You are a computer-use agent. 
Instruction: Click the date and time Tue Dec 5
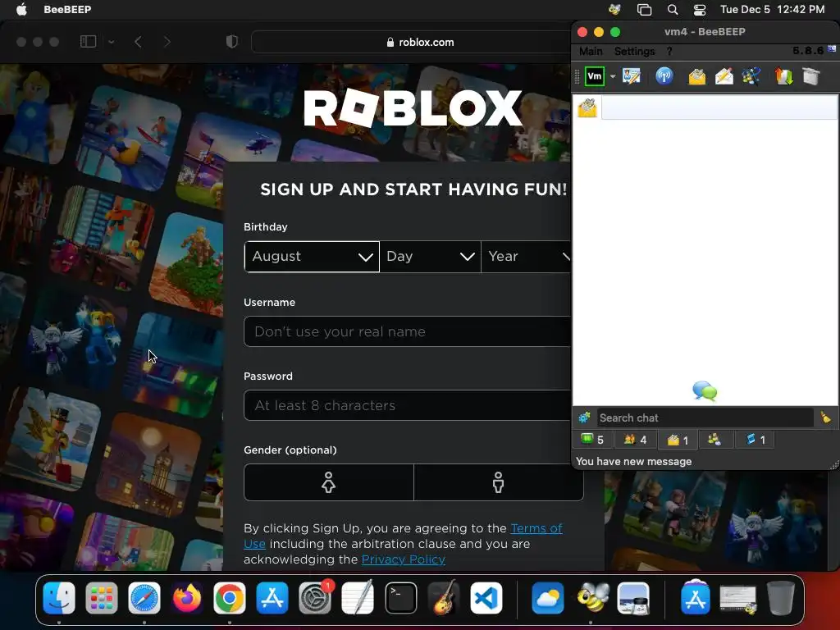click(772, 10)
